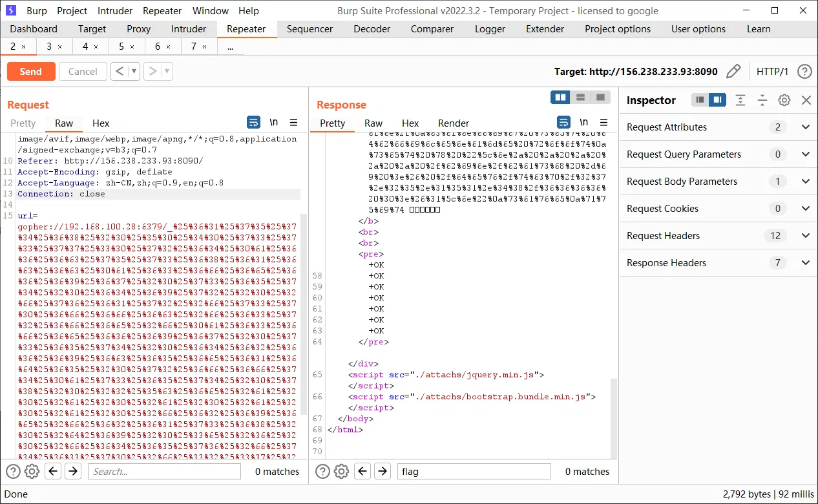Click the Connection: close header line

click(x=61, y=194)
